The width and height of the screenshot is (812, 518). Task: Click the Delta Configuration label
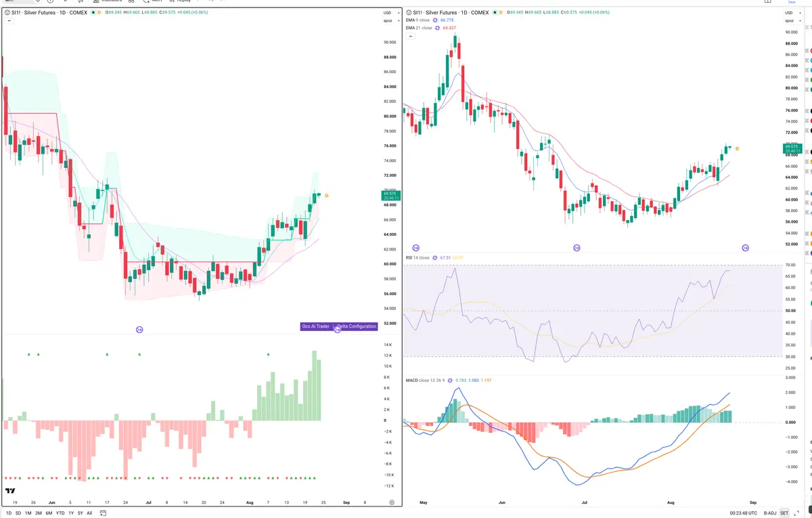click(355, 326)
